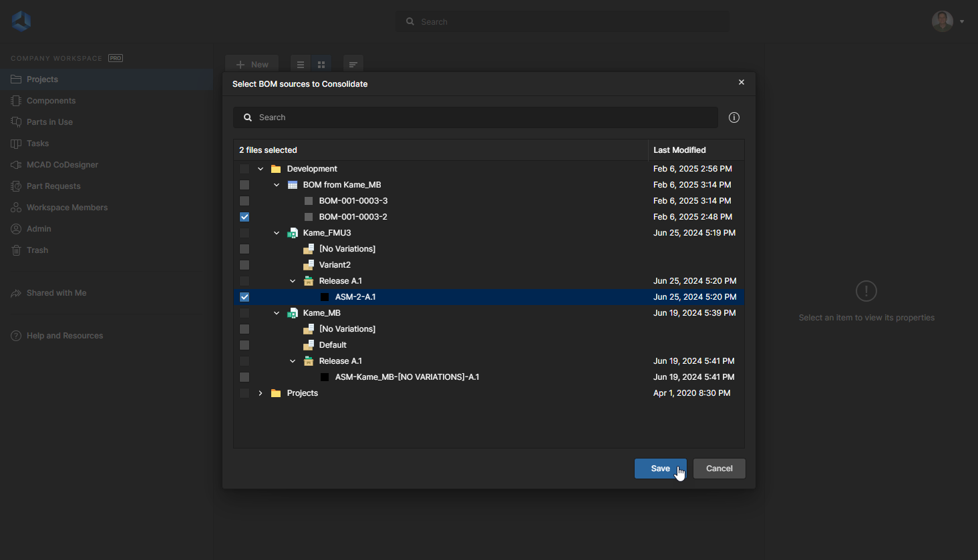Collapse the Development folder

261,169
